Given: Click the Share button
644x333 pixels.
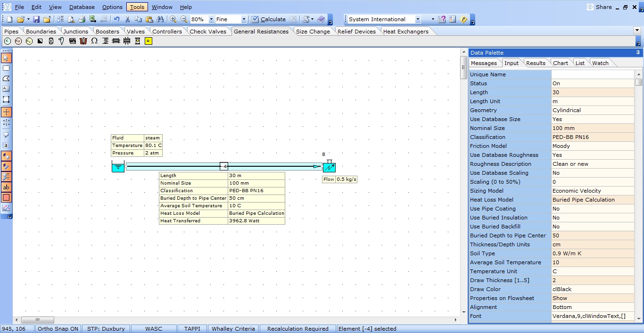Looking at the screenshot, I should pos(599,7).
